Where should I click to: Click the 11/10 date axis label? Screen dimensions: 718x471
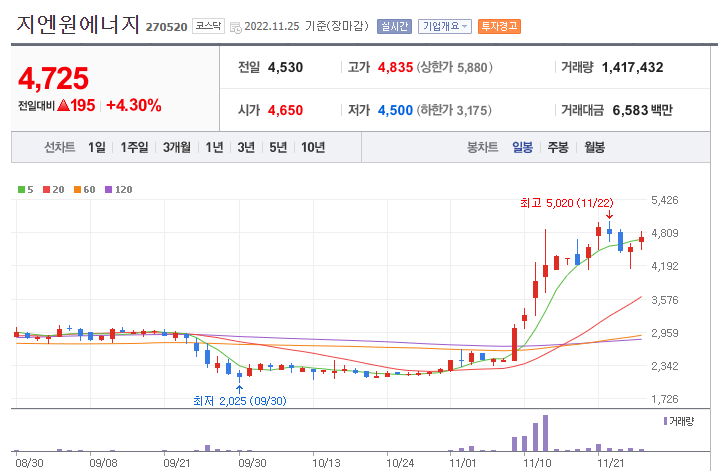click(x=537, y=463)
